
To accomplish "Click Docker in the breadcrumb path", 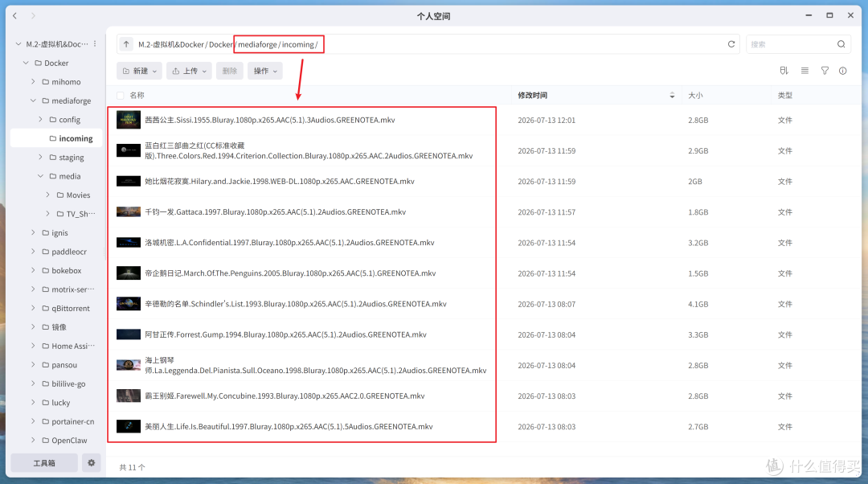I will click(221, 44).
